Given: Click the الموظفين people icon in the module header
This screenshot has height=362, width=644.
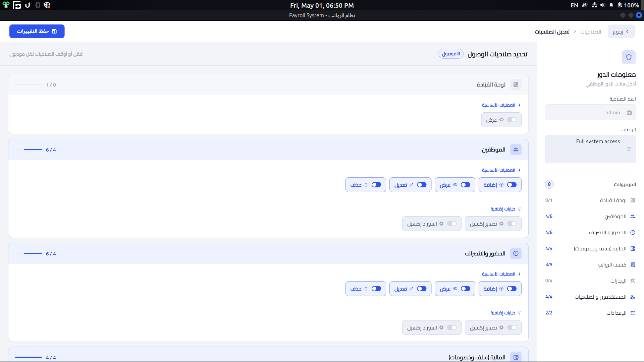Looking at the screenshot, I should pos(516,149).
